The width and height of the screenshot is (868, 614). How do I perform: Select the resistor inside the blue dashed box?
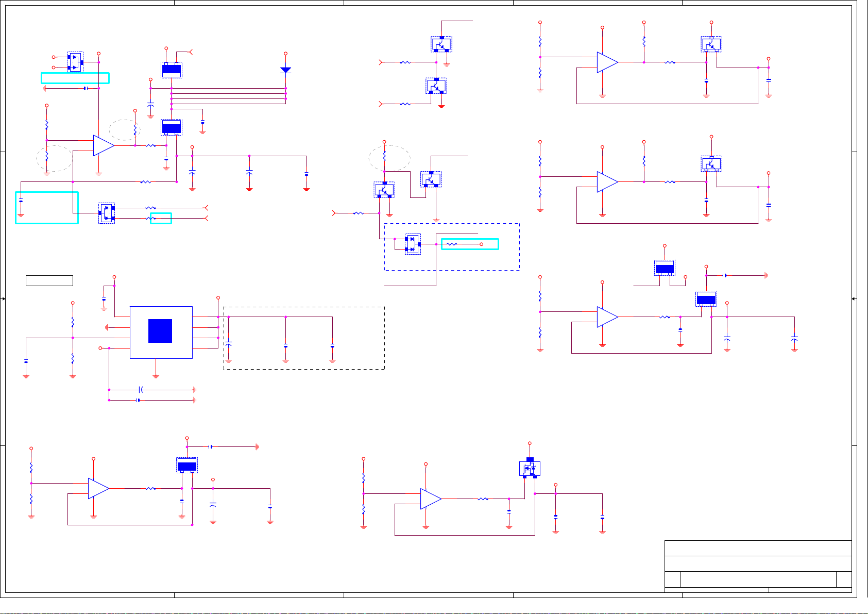tap(452, 244)
